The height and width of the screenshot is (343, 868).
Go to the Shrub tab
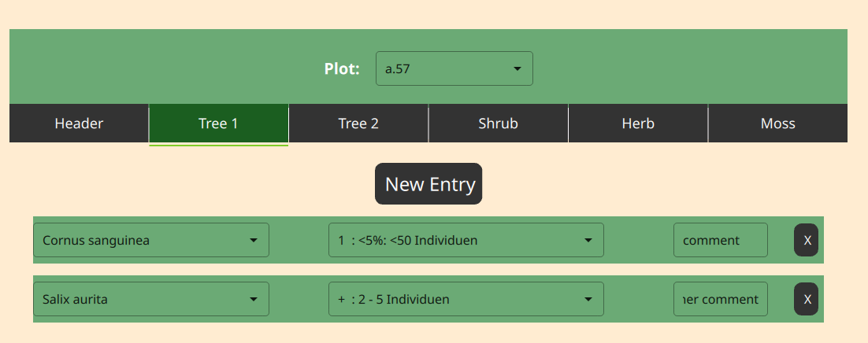[x=499, y=124]
